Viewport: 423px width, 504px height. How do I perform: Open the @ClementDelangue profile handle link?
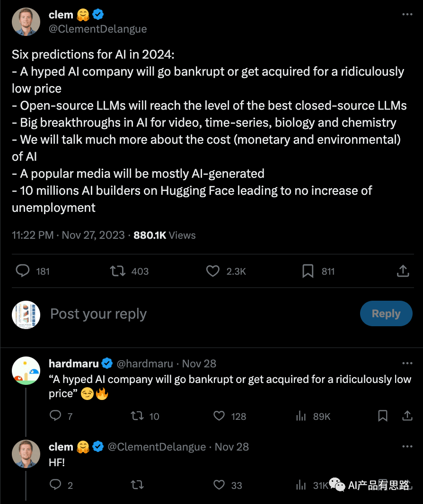[97, 29]
